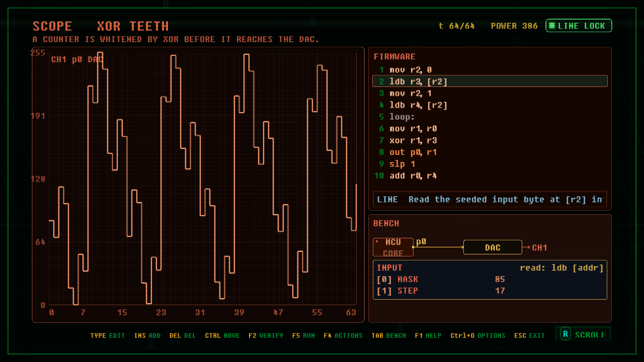Click the y-axis label 128
Image resolution: width=644 pixels, height=362 pixels.
tap(38, 179)
